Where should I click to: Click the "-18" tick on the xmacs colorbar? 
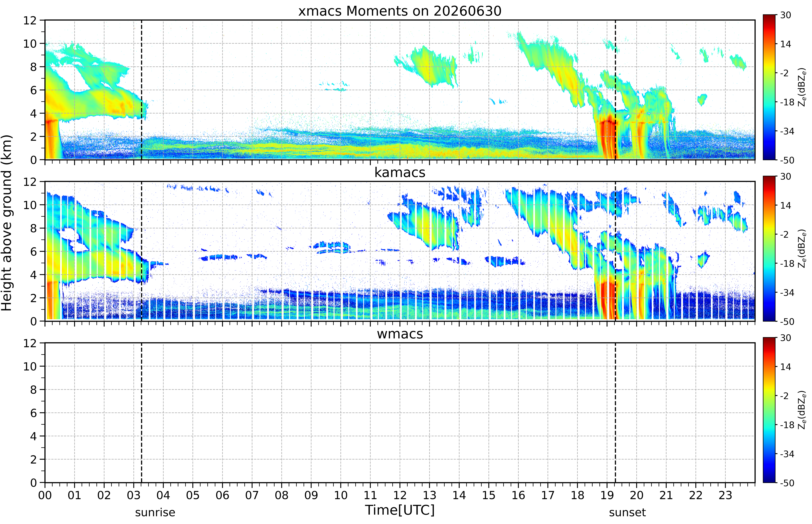click(x=787, y=102)
